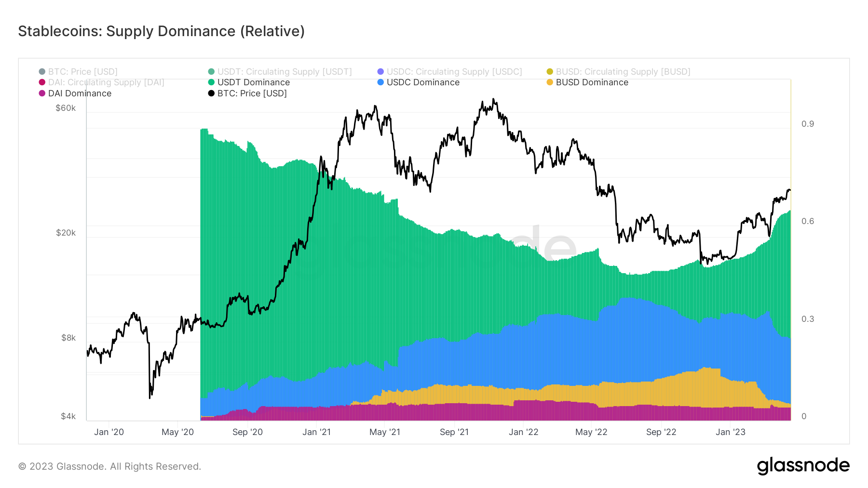
Task: Click the black BTC Price legend dot
Action: 211,93
